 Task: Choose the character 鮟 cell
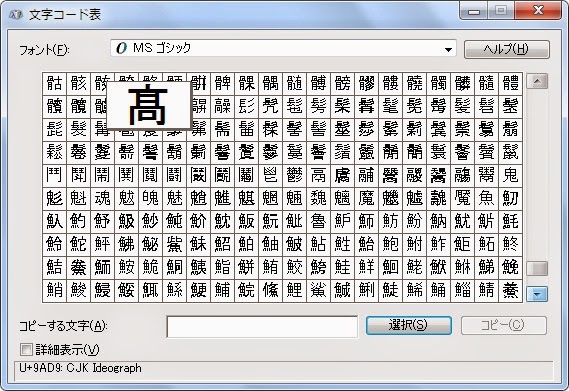[x=126, y=267]
